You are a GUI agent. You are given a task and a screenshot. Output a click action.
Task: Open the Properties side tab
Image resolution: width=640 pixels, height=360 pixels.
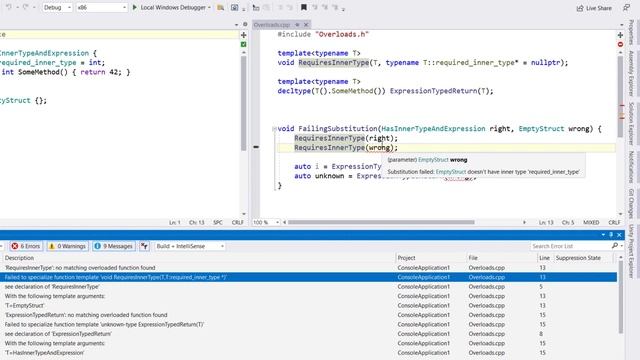[631, 32]
